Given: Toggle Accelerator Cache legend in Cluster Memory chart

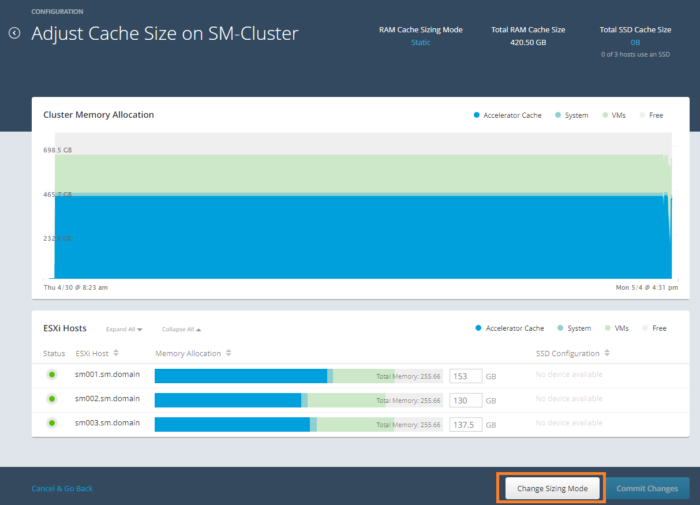Looking at the screenshot, I should tap(508, 115).
